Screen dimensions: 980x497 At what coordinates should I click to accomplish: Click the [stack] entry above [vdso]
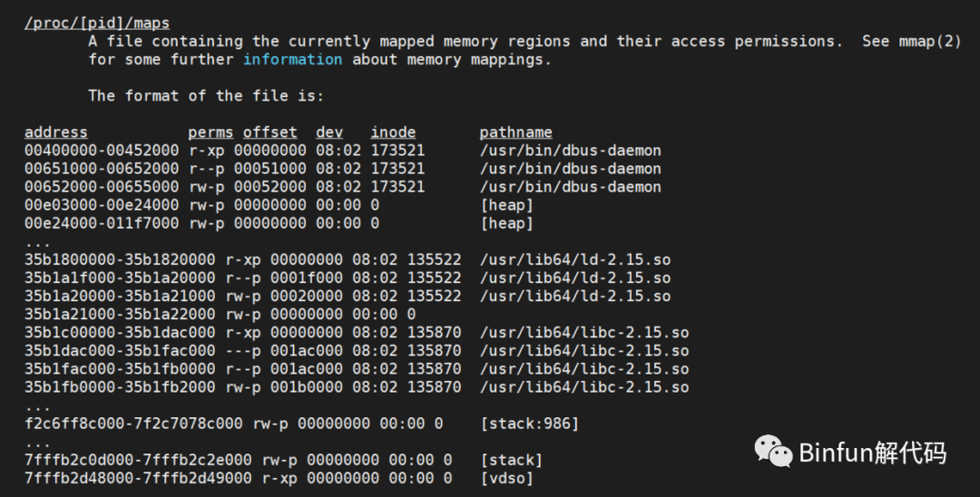pos(511,460)
